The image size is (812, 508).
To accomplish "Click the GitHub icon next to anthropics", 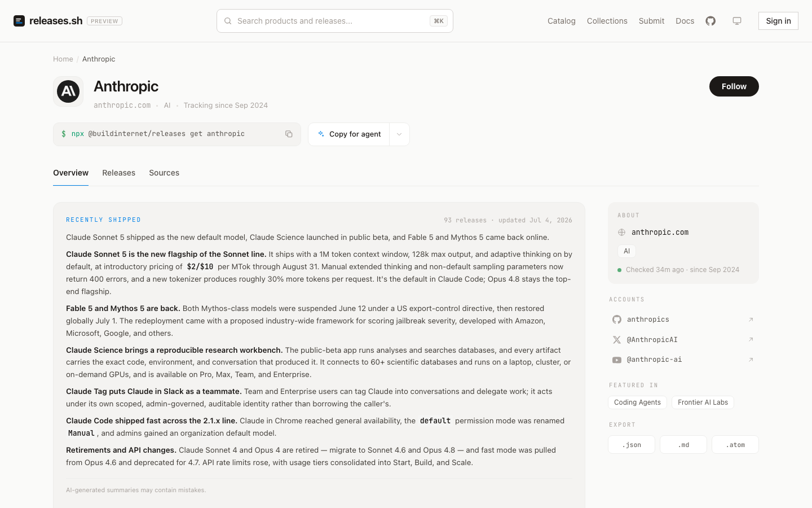I will 617,319.
